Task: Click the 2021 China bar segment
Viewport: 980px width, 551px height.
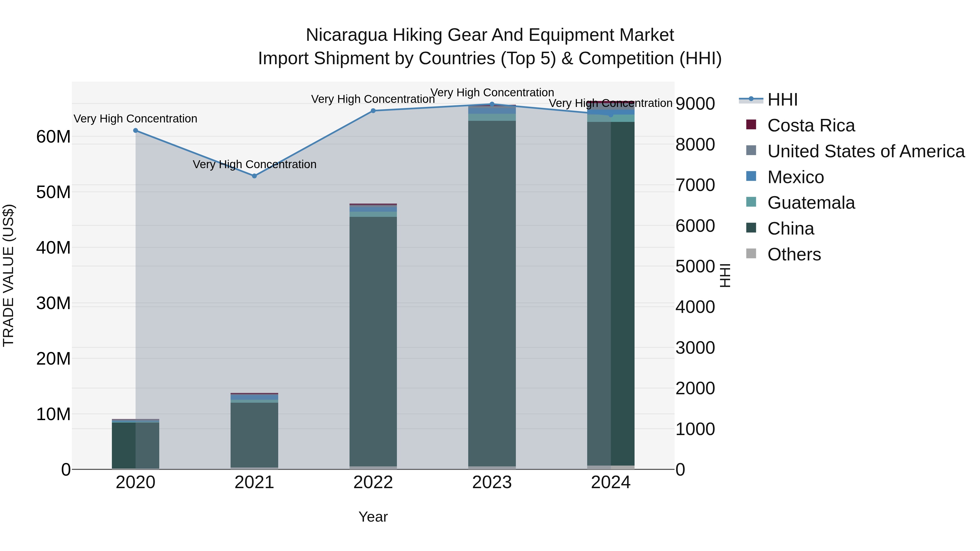Action: 255,435
